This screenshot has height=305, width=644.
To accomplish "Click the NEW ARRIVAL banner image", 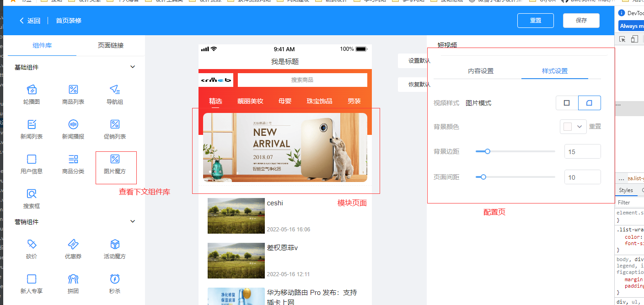I will (x=285, y=147).
